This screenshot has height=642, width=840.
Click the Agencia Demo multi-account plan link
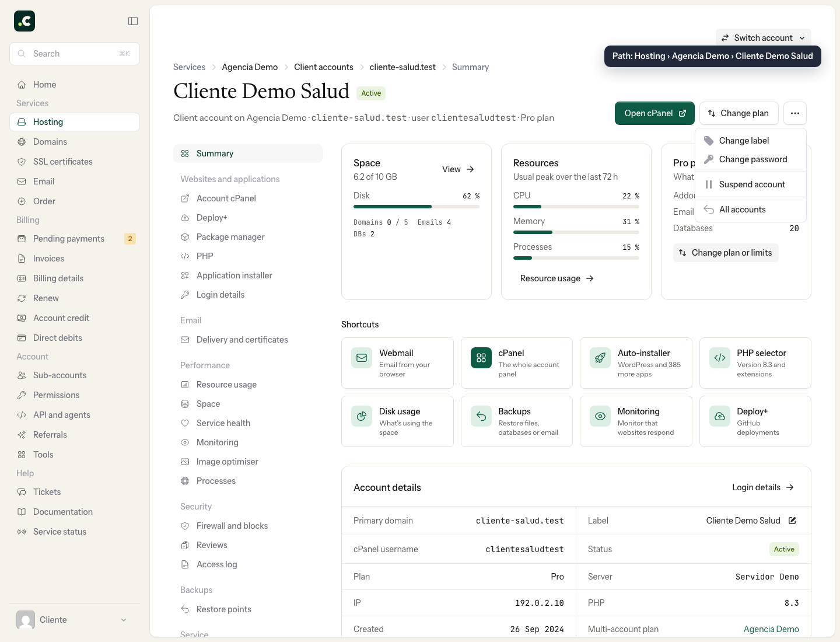(x=771, y=629)
